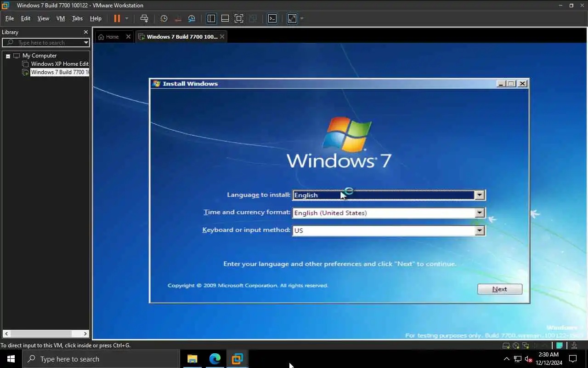This screenshot has width=588, height=368.
Task: Open the snapshot manager clock icon
Action: [x=192, y=18]
